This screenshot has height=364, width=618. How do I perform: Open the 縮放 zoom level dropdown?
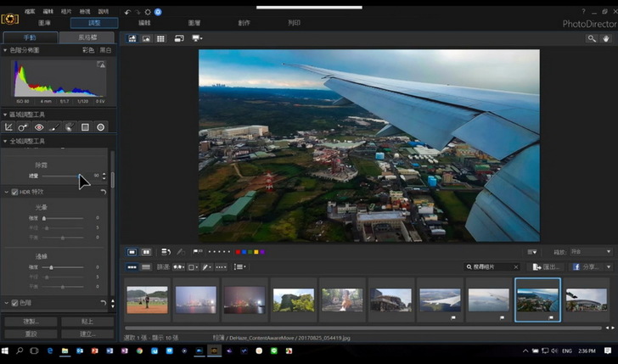click(591, 252)
